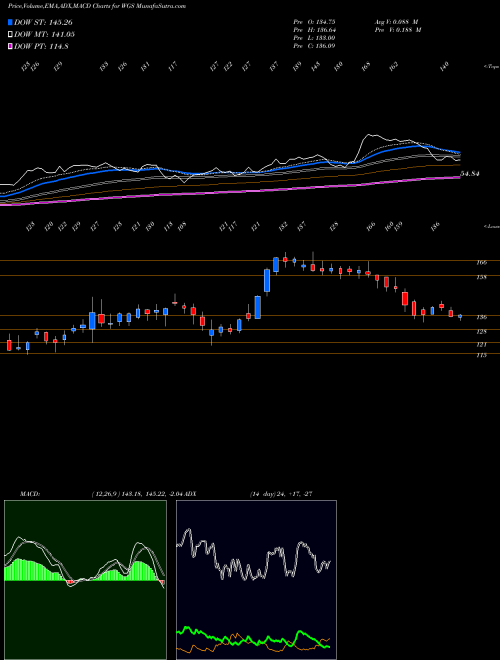Click the 158 price level label
This screenshot has height=660, width=500.
tap(481, 277)
